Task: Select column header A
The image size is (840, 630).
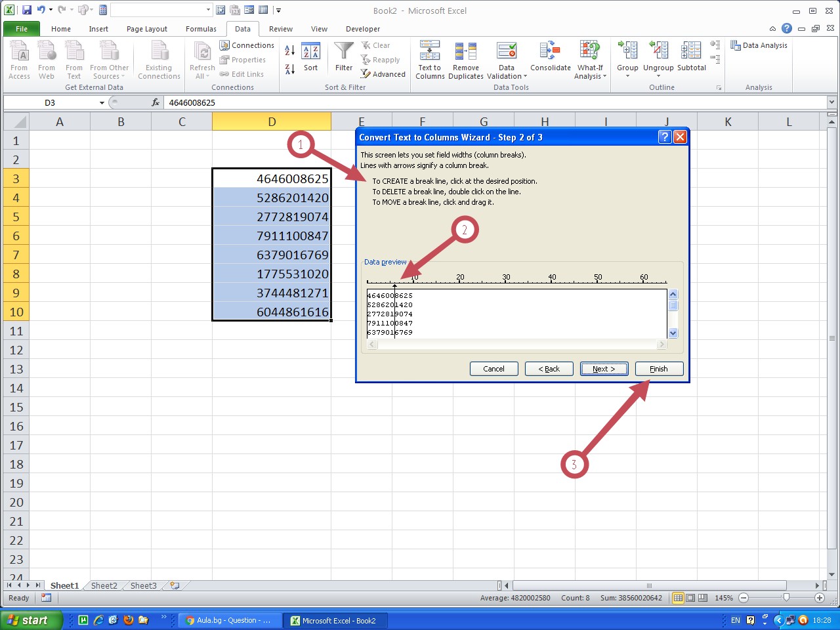Action: [60, 121]
